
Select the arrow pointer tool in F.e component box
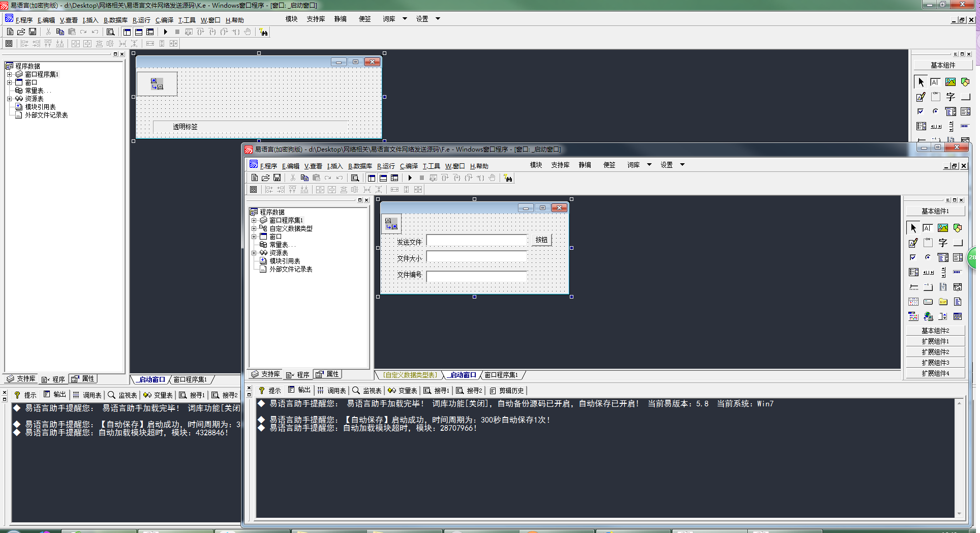tap(913, 228)
